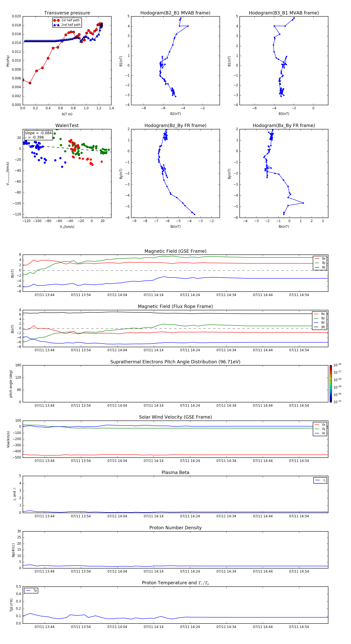Click 07/11 14:04 tick under Proton Number Density
Image resolution: width=351 pixels, height=644 pixels.
pyautogui.click(x=117, y=571)
